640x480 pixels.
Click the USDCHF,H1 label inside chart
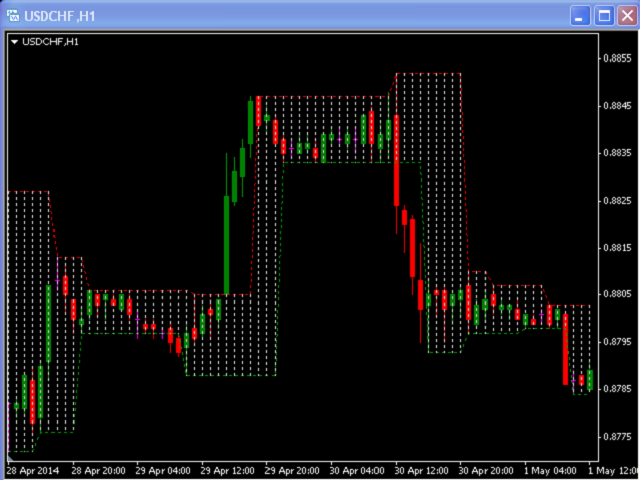[x=50, y=42]
